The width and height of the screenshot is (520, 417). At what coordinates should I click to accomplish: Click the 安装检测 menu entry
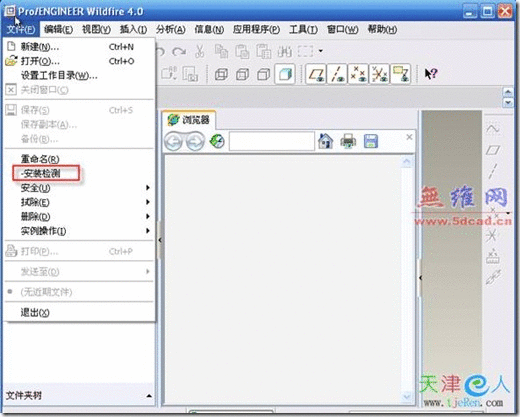tap(46, 173)
